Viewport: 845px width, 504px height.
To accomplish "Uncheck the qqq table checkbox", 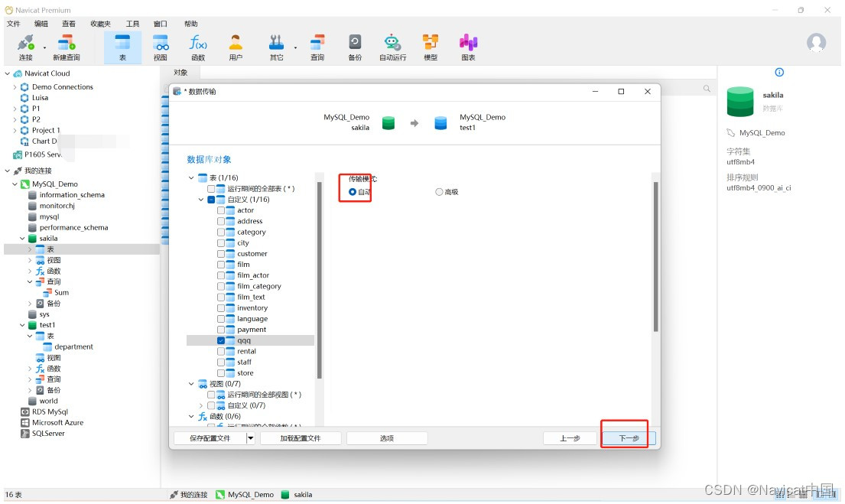I will (221, 340).
